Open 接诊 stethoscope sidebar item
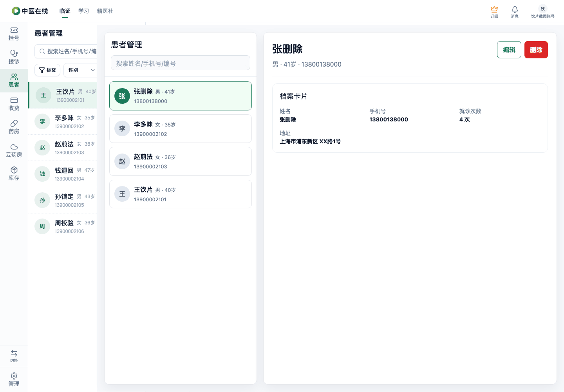 click(14, 57)
